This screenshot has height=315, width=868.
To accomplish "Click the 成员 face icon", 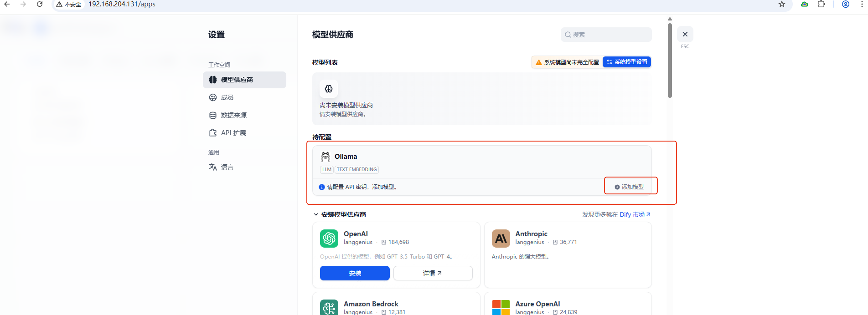I will tap(213, 97).
